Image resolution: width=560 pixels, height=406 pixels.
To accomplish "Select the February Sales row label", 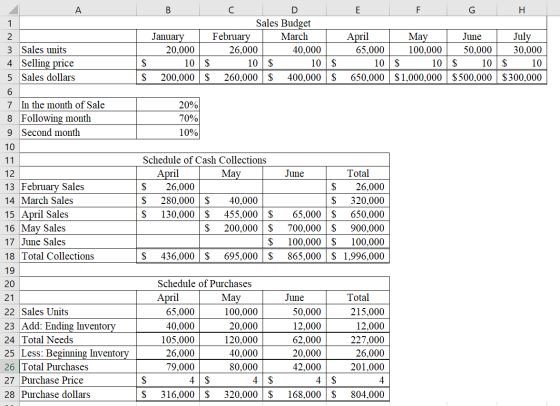I will 78,187.
